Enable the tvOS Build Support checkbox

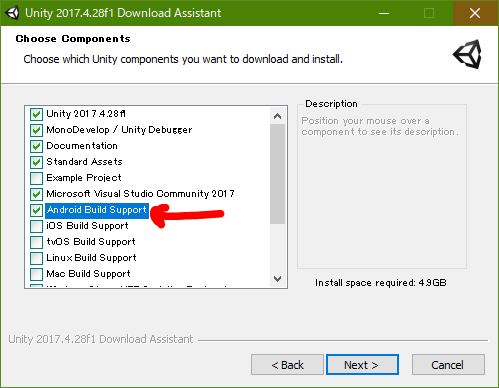click(36, 242)
